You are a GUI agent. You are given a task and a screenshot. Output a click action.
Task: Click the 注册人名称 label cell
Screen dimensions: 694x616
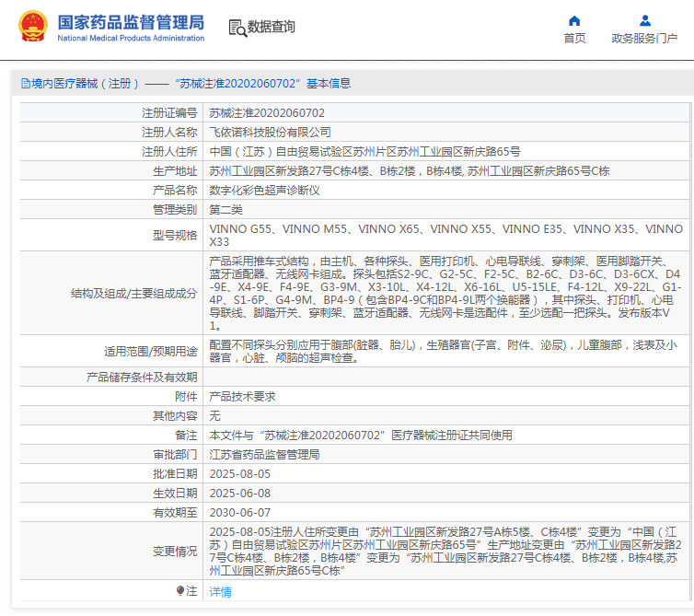(x=111, y=132)
